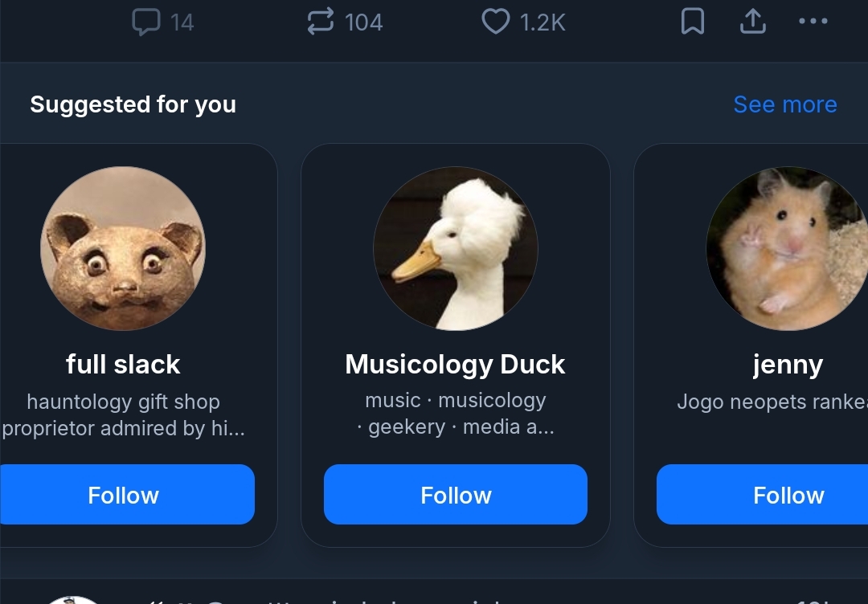Open the three-dot more options menu
The image size is (868, 604).
pos(813,22)
